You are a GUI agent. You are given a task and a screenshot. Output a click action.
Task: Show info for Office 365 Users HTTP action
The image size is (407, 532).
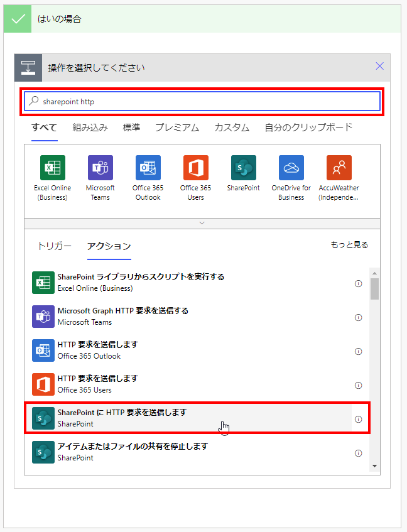(x=358, y=386)
